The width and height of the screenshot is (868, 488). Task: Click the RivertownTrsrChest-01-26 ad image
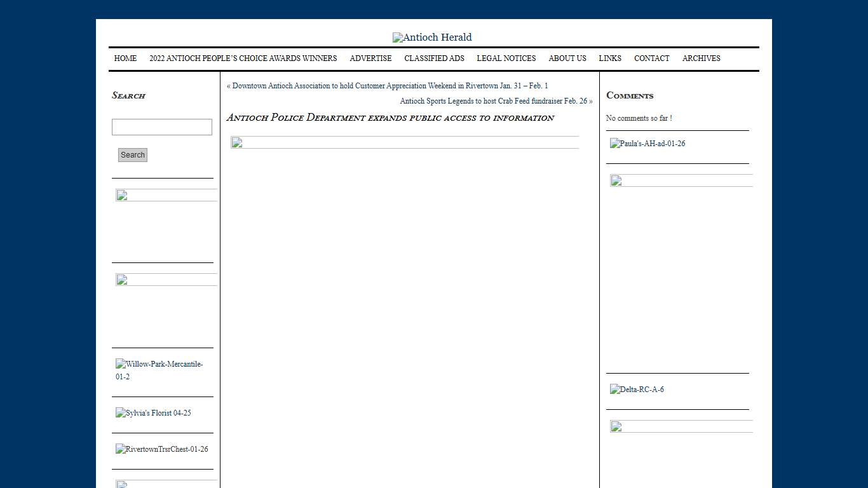tap(162, 449)
